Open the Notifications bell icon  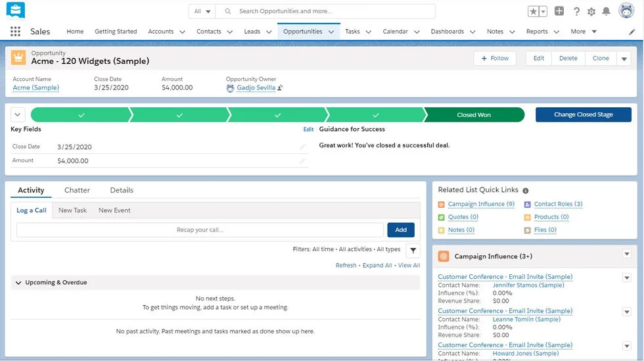(607, 11)
